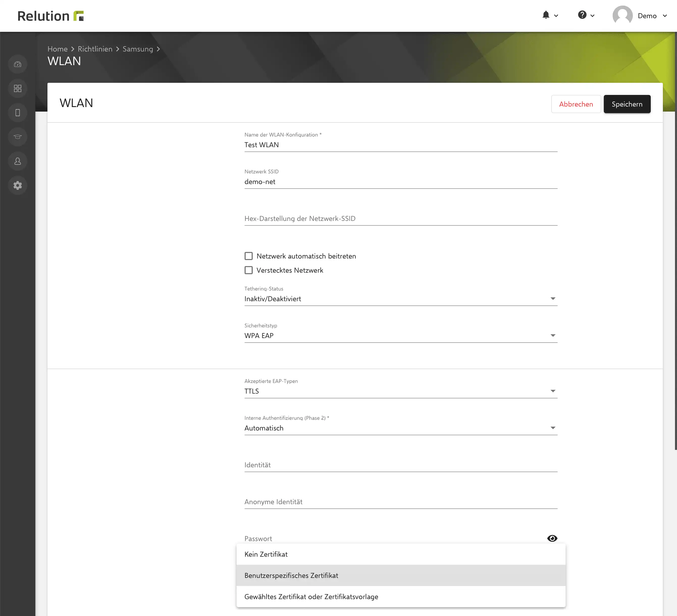Go to Samsung breadcrumb

click(138, 49)
